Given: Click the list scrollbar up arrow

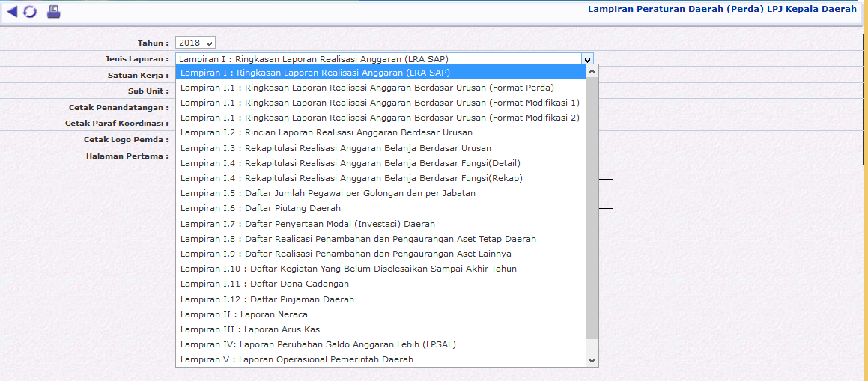Looking at the screenshot, I should click(x=592, y=72).
